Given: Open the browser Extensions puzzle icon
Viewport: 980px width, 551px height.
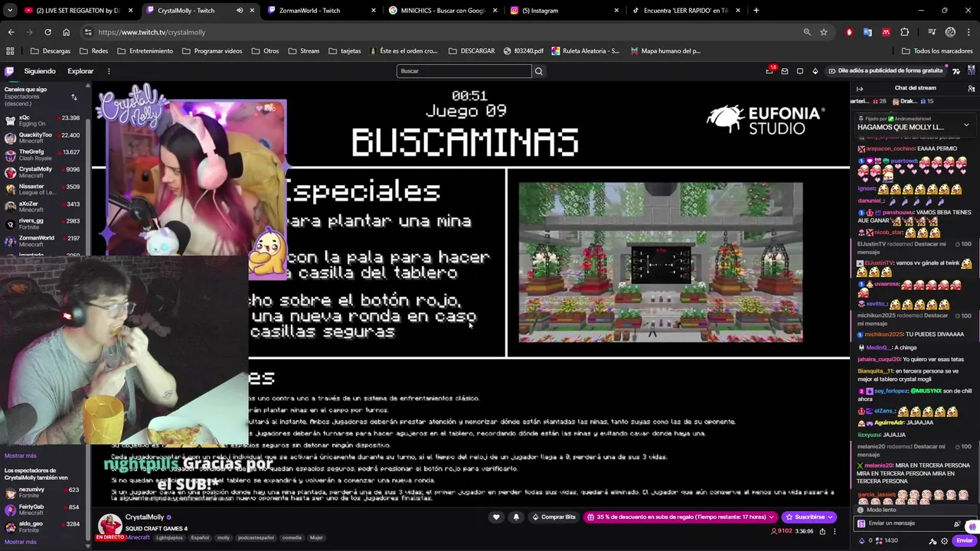Looking at the screenshot, I should pyautogui.click(x=905, y=32).
